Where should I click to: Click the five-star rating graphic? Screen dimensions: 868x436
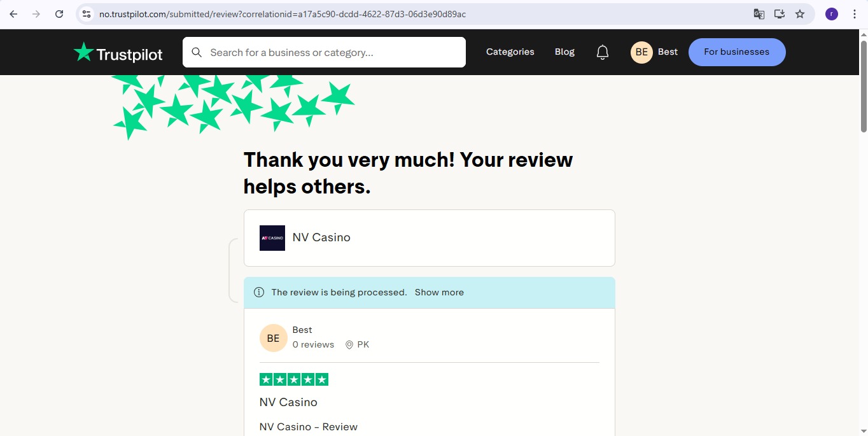(x=294, y=379)
